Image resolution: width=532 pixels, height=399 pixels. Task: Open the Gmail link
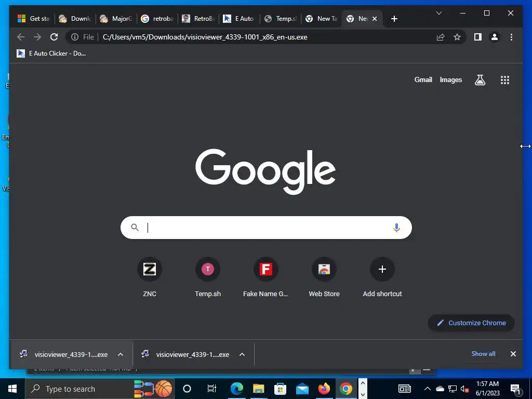[x=423, y=79]
